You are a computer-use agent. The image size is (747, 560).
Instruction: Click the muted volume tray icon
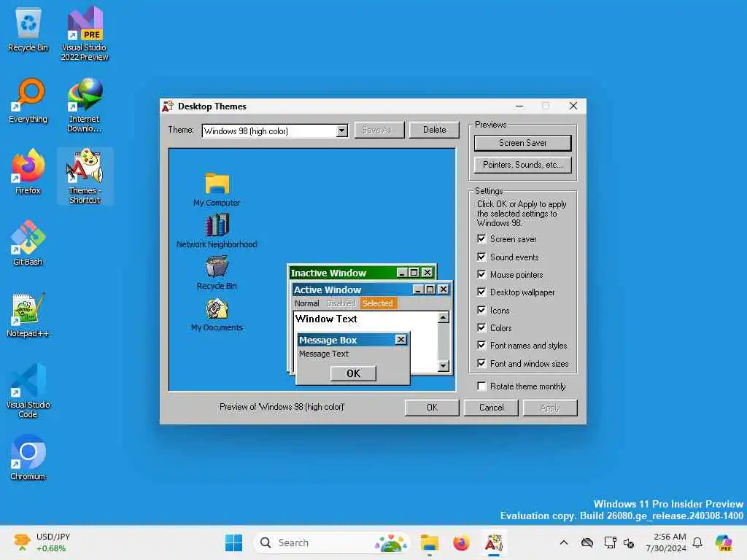coord(629,542)
